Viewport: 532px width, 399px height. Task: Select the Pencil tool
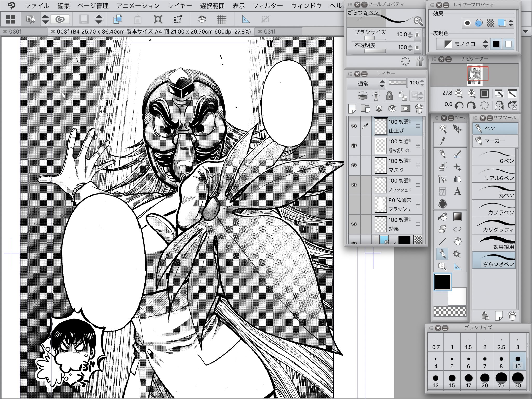click(x=443, y=154)
